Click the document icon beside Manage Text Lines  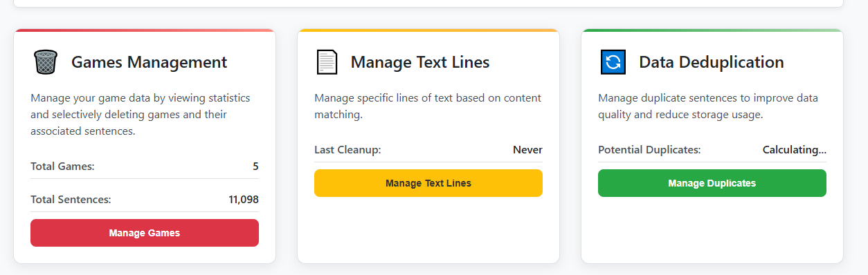(x=327, y=62)
